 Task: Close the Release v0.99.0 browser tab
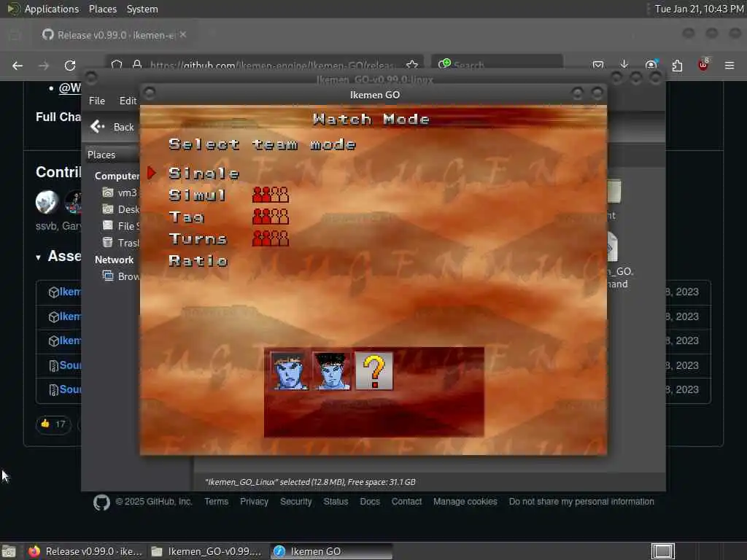click(183, 35)
